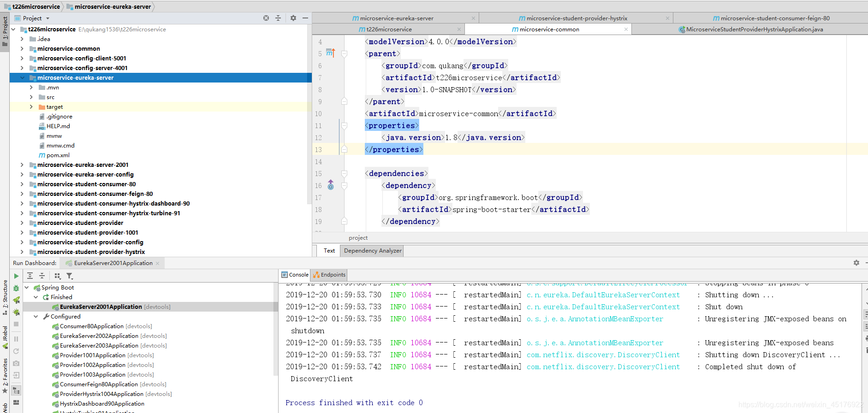Open the 1: Project side tool button
Viewport: 868px width, 413px height.
click(x=5, y=31)
